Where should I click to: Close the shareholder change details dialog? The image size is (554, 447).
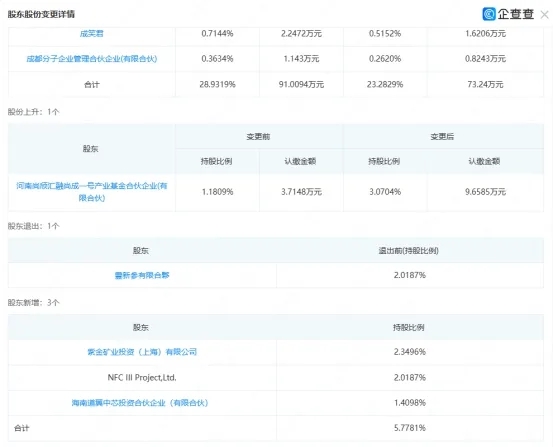[x=544, y=14]
